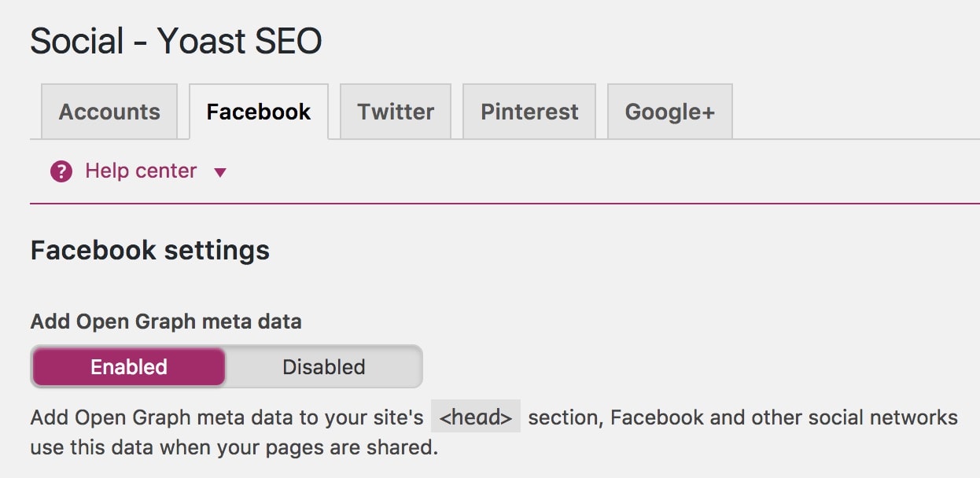Switch to the Google+ tab
The width and height of the screenshot is (980, 478).
point(670,112)
